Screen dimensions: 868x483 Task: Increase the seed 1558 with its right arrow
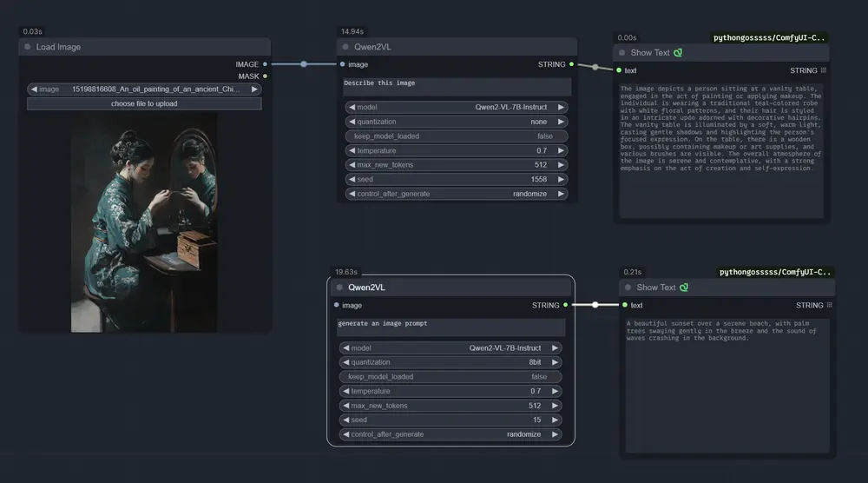561,180
